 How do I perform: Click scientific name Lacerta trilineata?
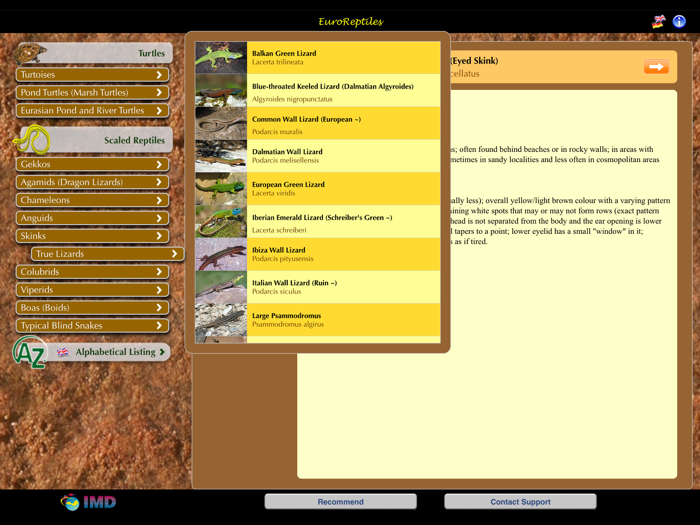pyautogui.click(x=277, y=62)
